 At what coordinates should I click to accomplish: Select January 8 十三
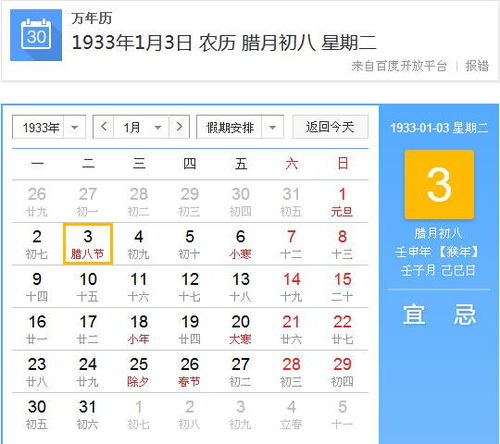(342, 244)
